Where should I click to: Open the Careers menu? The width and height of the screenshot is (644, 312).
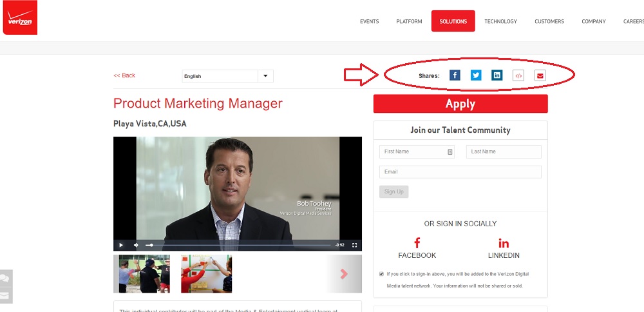coord(633,21)
